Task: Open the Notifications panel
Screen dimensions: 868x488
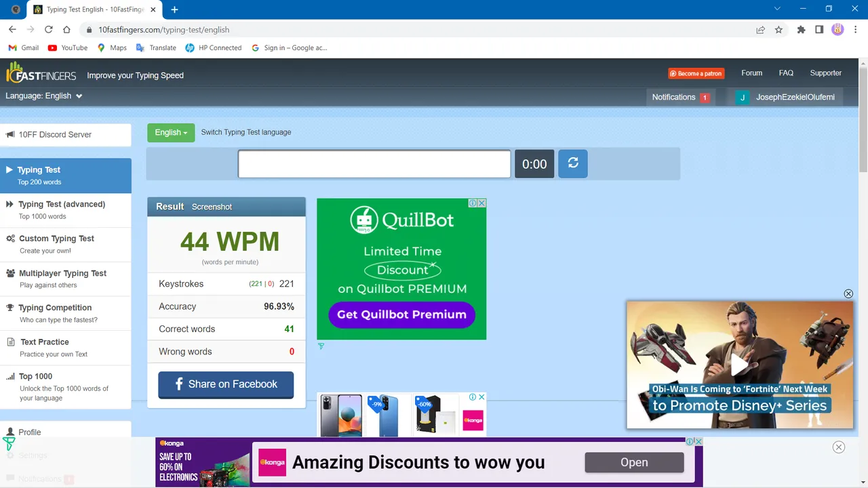Action: (680, 98)
